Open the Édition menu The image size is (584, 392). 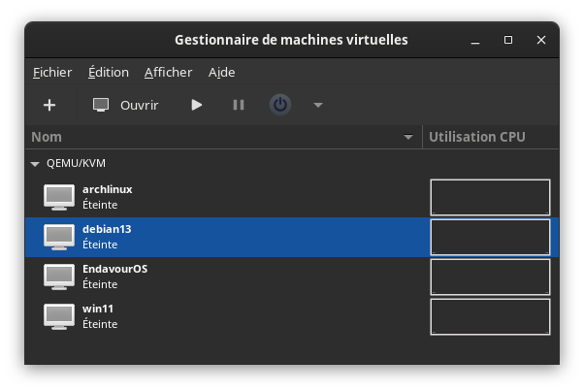coord(109,73)
